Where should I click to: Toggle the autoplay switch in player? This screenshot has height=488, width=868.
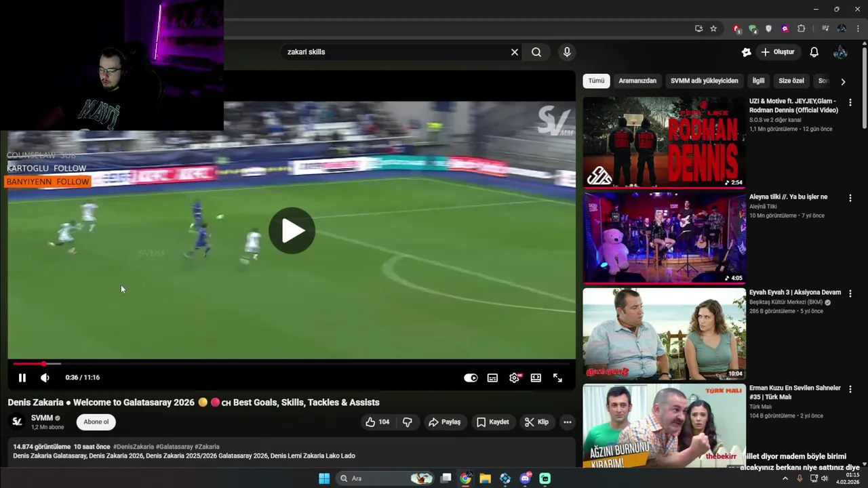471,378
